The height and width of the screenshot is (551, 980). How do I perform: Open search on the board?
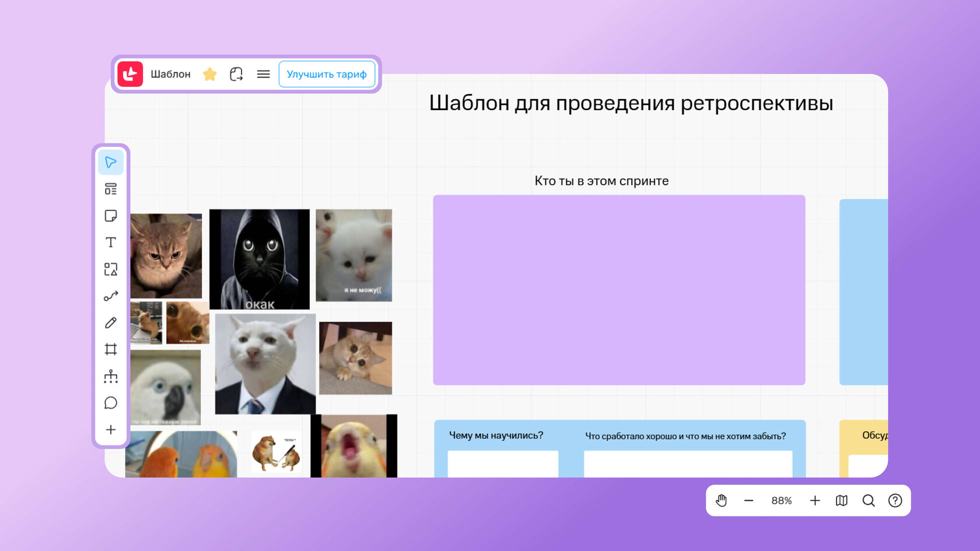pos(869,500)
